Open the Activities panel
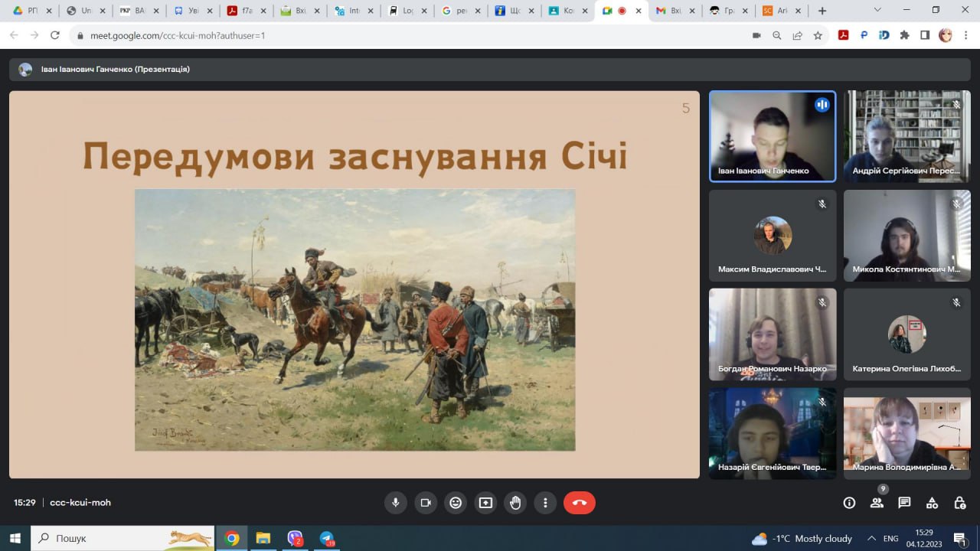Viewport: 980px width, 551px height. pyautogui.click(x=932, y=503)
